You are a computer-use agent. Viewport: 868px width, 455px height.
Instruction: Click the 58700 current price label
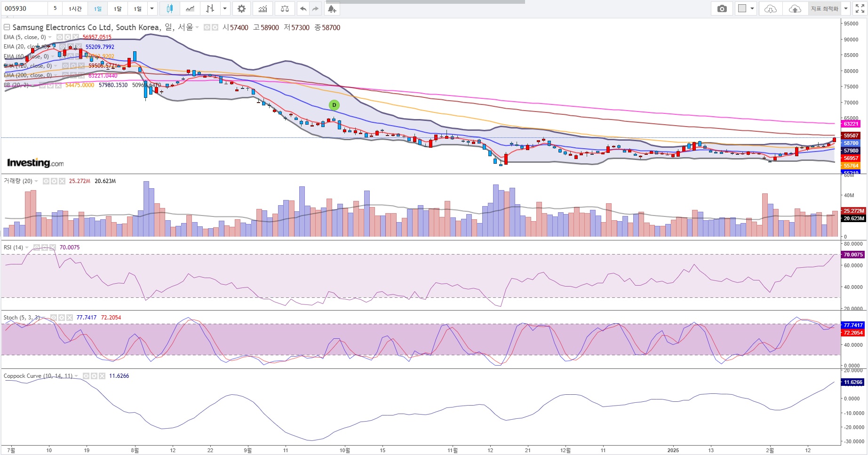(x=851, y=143)
